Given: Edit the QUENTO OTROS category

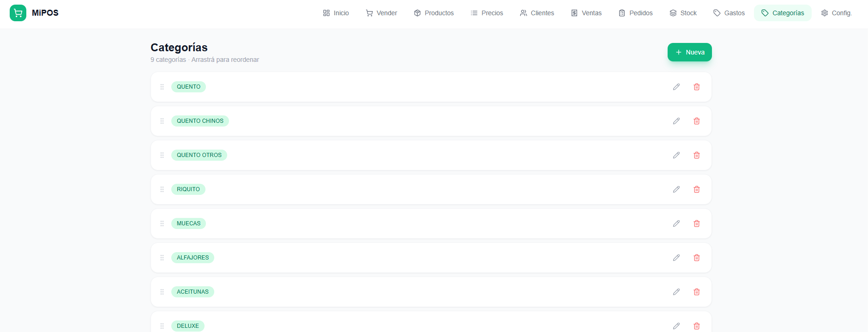Looking at the screenshot, I should (676, 155).
